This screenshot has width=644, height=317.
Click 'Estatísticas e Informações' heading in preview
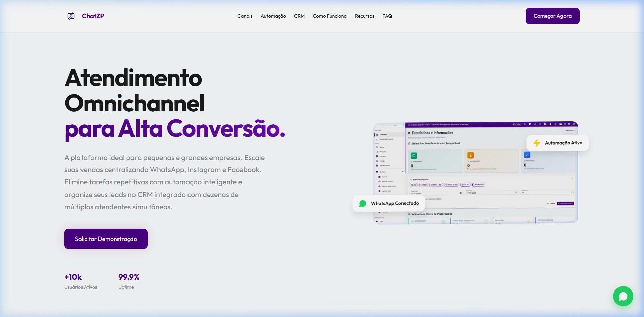tap(432, 133)
